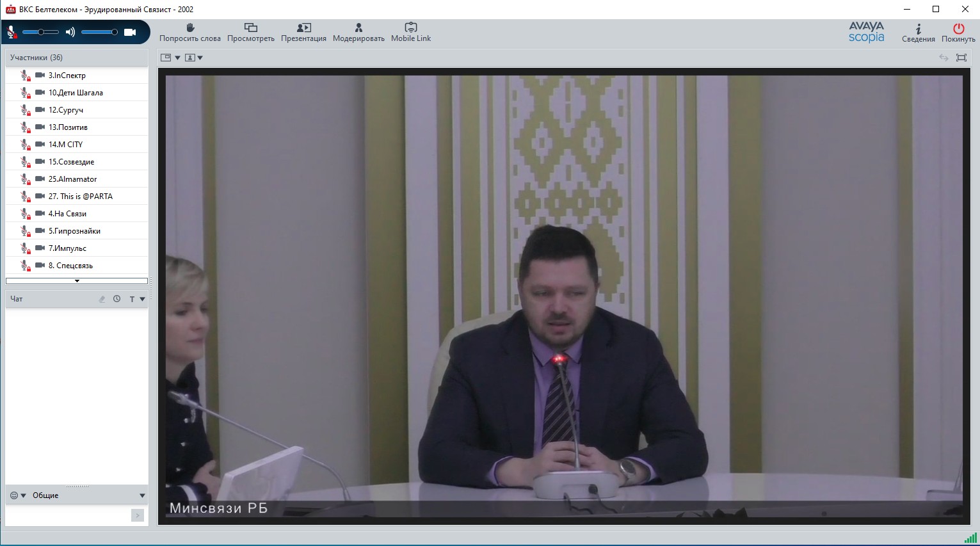
Task: Open Mobile Link
Action: pos(411,33)
